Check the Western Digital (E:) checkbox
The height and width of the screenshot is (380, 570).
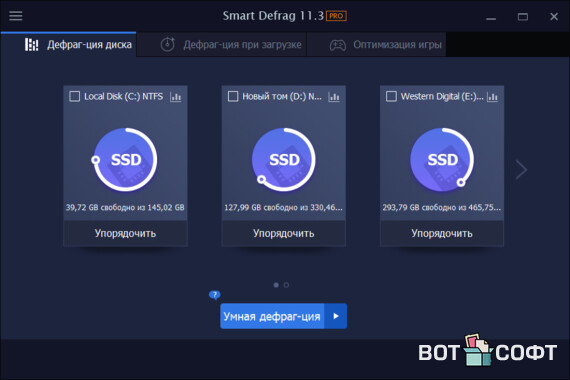click(391, 96)
